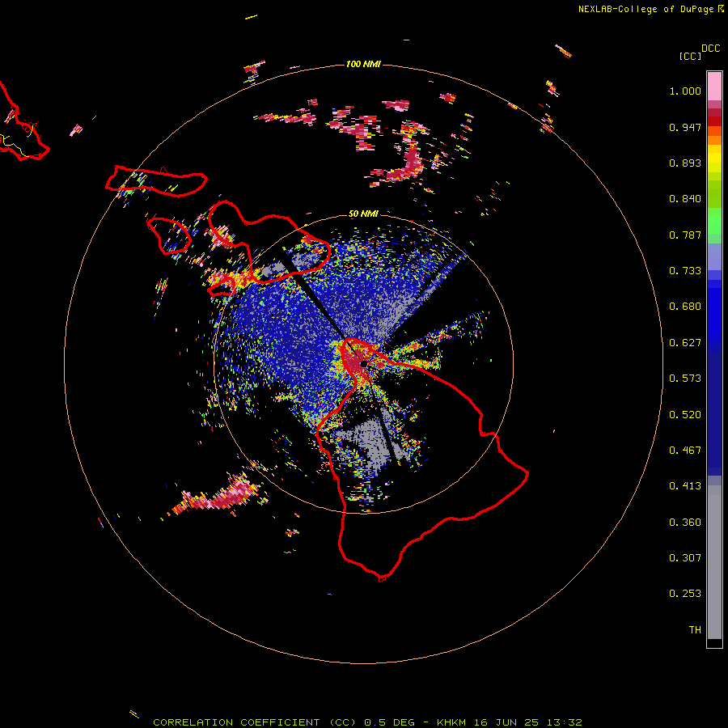Image resolution: width=728 pixels, height=728 pixels.
Task: Click the DCC label above the legend
Action: [x=710, y=49]
